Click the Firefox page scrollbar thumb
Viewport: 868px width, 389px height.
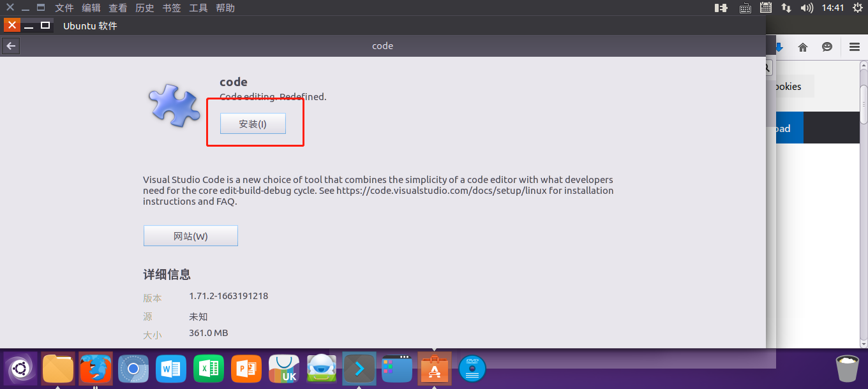tap(864, 103)
